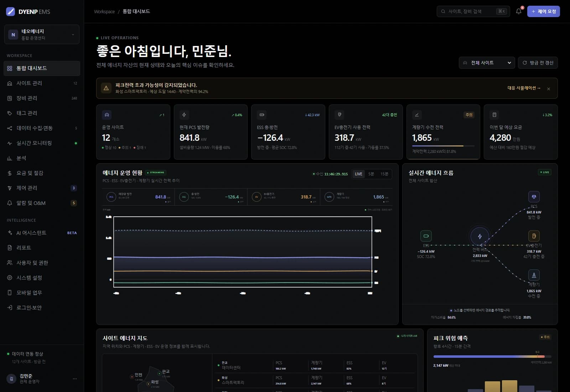Click the 제어 요청 button
570x392 pixels.
[543, 11]
